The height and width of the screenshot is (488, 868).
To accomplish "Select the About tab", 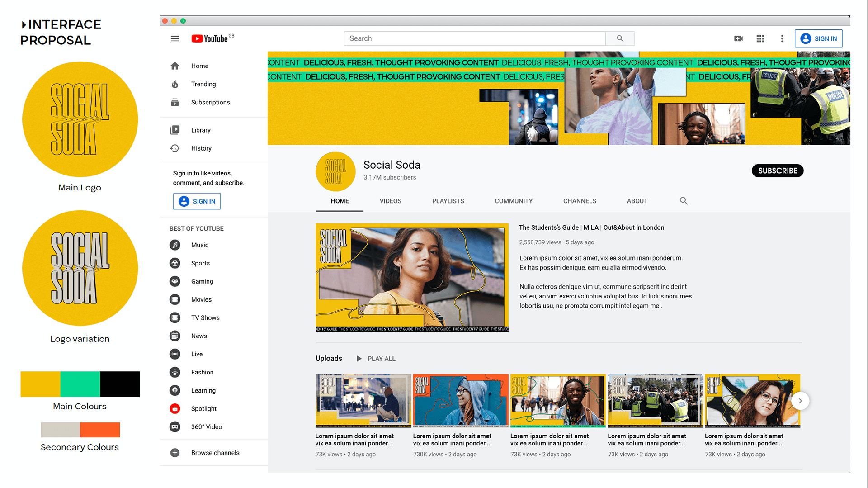I will 637,201.
